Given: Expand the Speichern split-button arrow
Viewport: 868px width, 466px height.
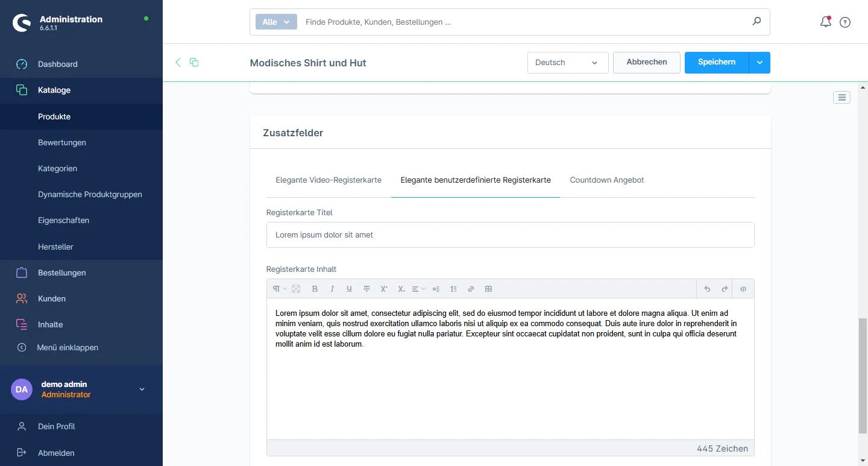Looking at the screenshot, I should [x=759, y=63].
